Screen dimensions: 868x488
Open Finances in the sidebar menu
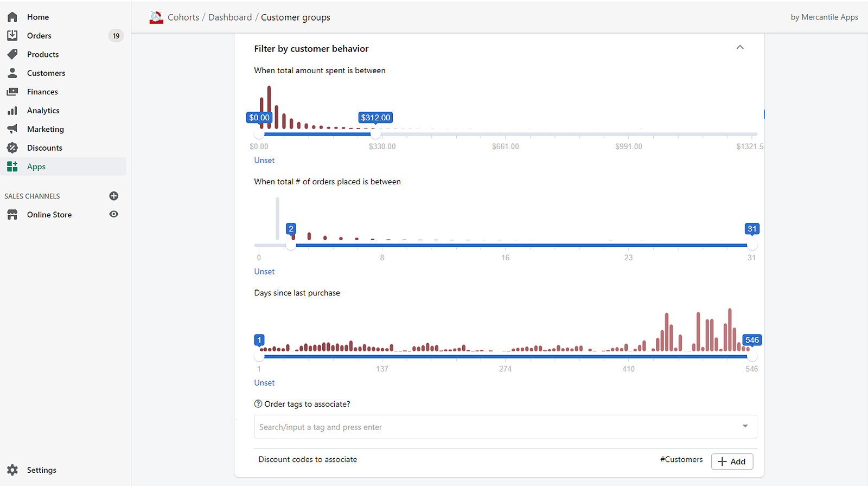click(x=42, y=92)
